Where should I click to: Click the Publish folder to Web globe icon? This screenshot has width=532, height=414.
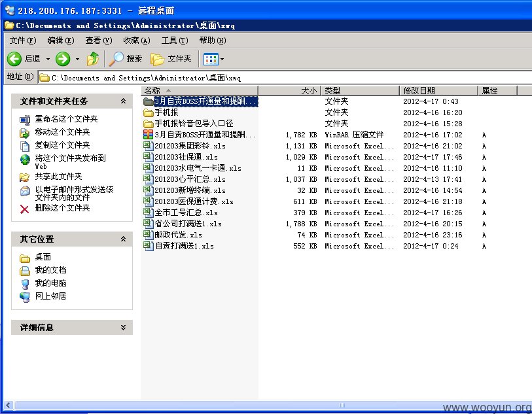[x=25, y=159]
